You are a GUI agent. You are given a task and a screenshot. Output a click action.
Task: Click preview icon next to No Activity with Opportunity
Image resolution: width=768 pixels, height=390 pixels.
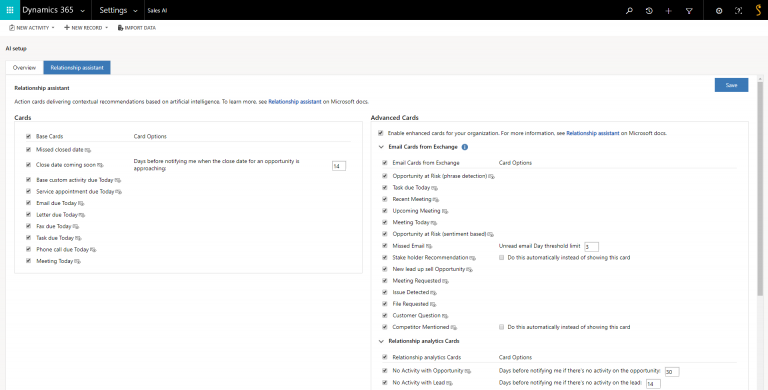pos(468,371)
